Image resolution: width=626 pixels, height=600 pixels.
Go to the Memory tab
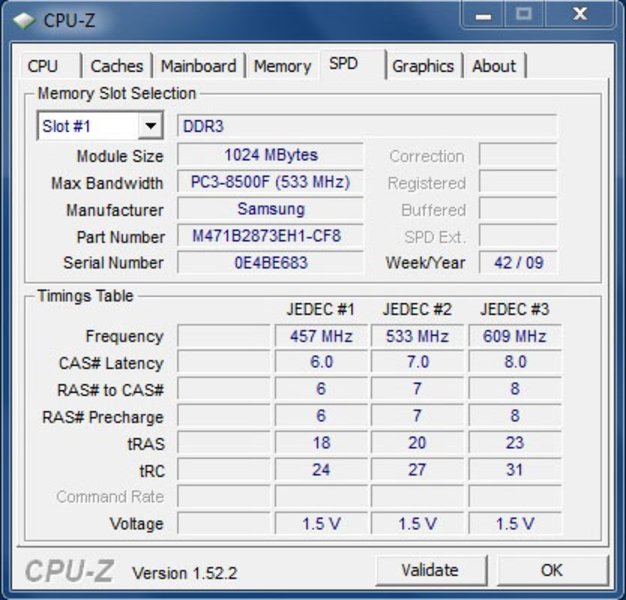click(x=282, y=66)
